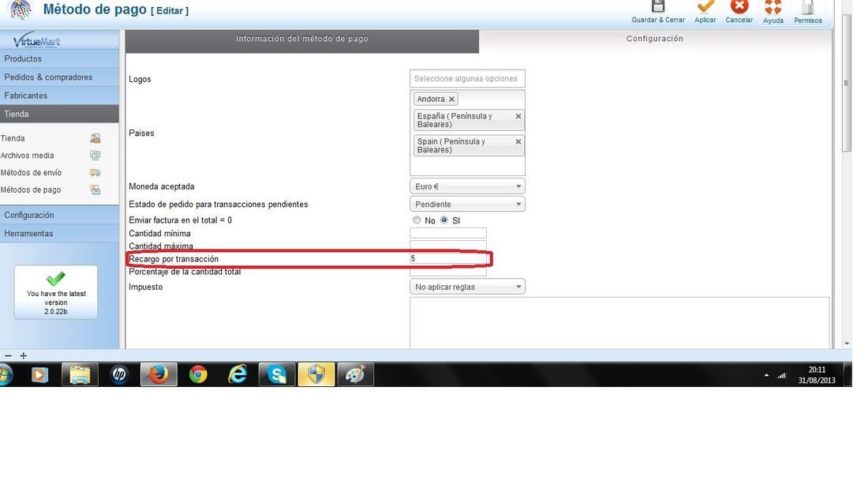Open Google Chrome from the taskbar
Screen dimensions: 868x488
[198, 374]
